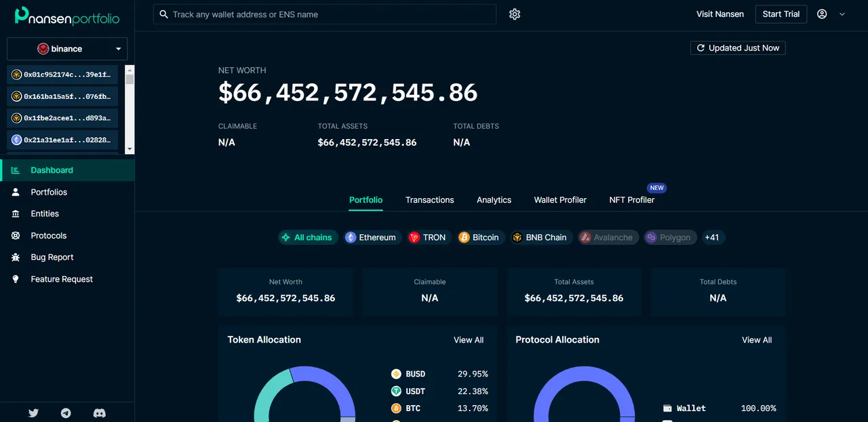Click the USDT token icon
Screen dimensions: 868x422
point(396,391)
